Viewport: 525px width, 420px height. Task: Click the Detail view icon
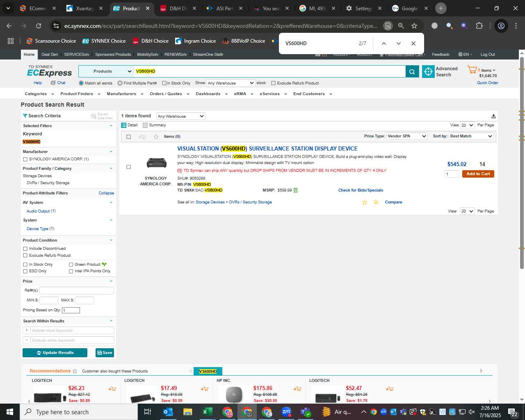click(123, 125)
